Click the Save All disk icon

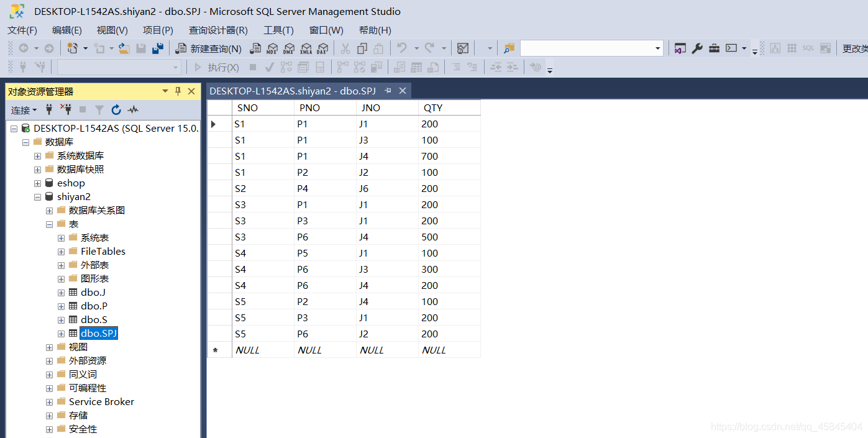coord(158,48)
